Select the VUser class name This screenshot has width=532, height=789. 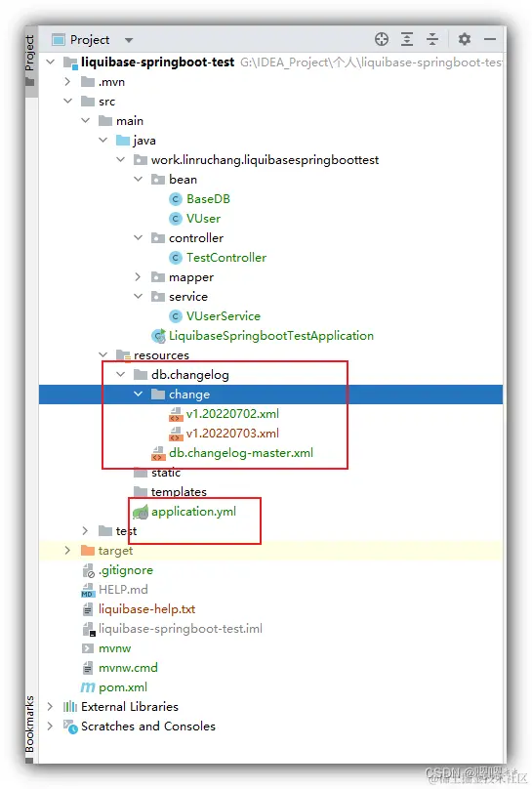(x=203, y=219)
